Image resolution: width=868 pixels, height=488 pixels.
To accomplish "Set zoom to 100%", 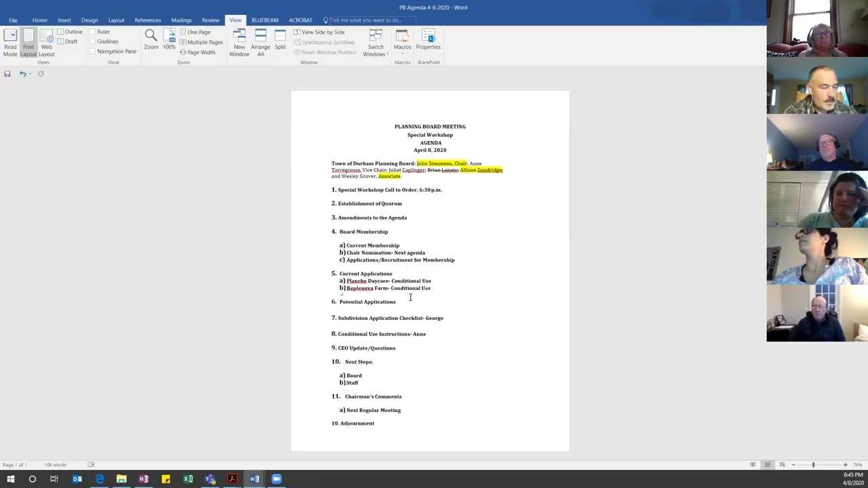I will 169,39.
